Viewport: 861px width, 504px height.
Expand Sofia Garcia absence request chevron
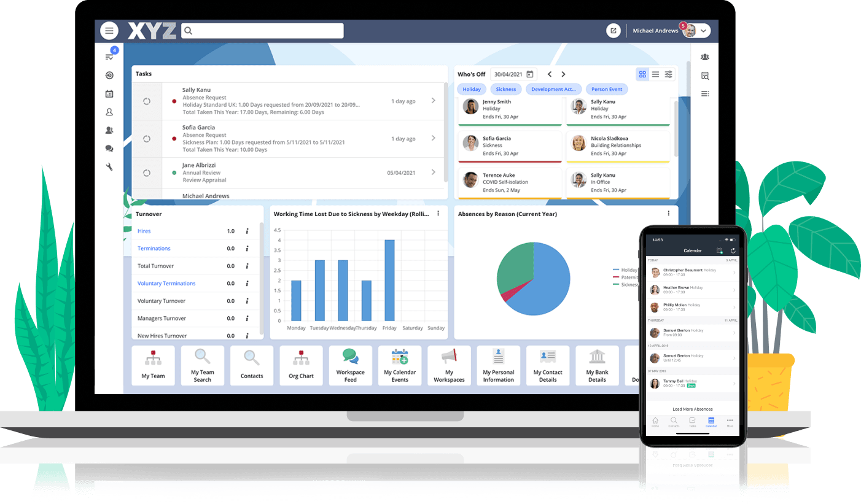tap(434, 138)
